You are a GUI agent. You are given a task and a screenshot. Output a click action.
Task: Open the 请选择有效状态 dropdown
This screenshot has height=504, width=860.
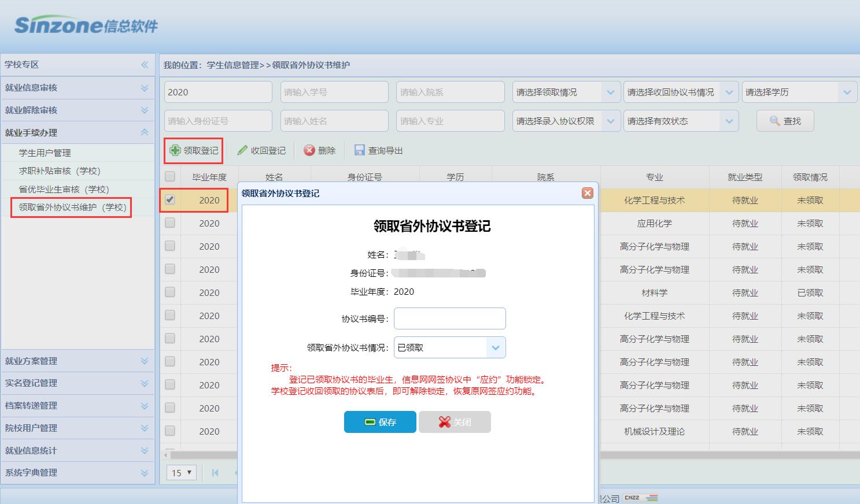tap(681, 121)
